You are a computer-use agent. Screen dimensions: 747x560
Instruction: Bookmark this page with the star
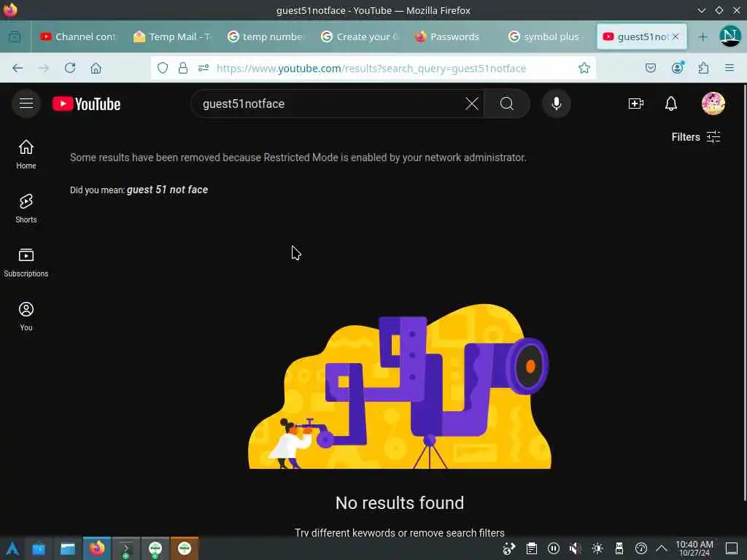tap(584, 68)
